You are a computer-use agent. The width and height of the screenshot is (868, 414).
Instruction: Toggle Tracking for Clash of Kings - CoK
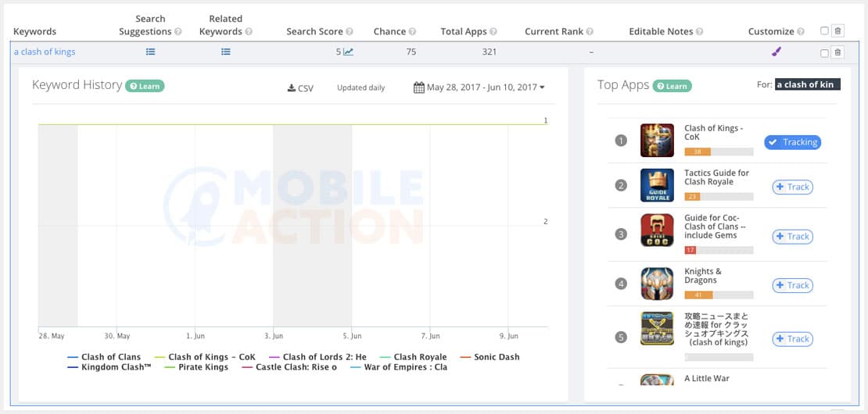pyautogui.click(x=793, y=142)
